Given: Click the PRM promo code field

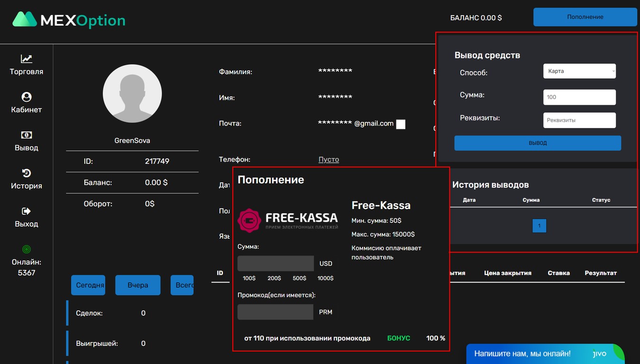Looking at the screenshot, I should (275, 312).
